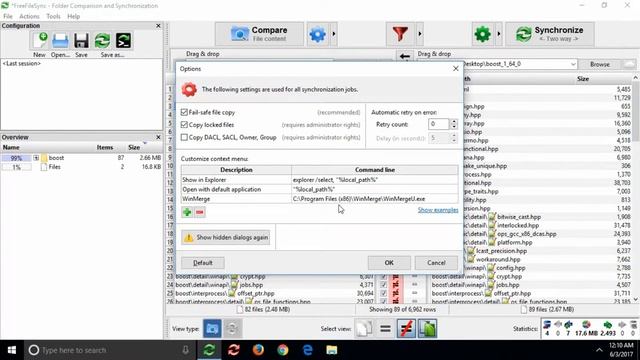Remove a context menu row with red minus

point(200,212)
